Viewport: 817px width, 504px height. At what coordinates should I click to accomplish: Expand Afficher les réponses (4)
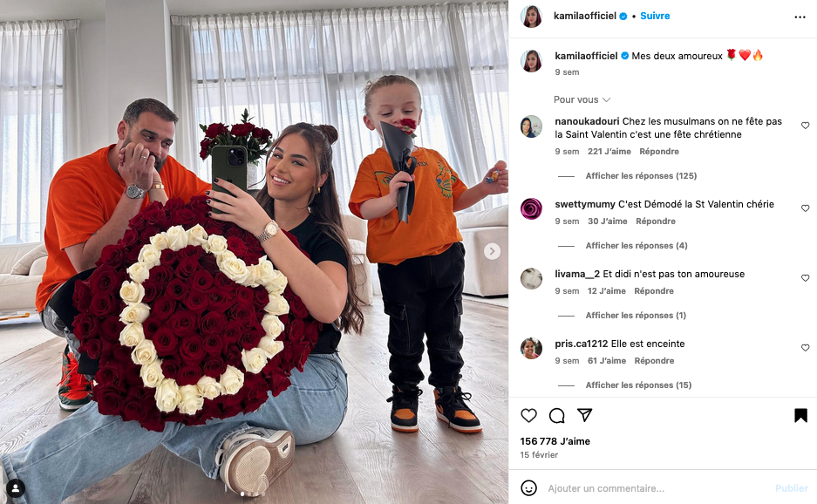[x=637, y=246]
